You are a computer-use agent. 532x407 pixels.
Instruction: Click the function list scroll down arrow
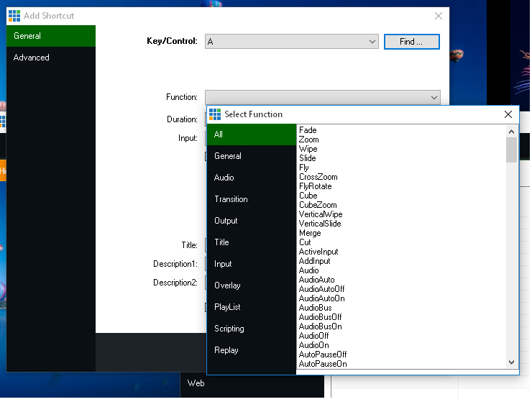[x=511, y=362]
